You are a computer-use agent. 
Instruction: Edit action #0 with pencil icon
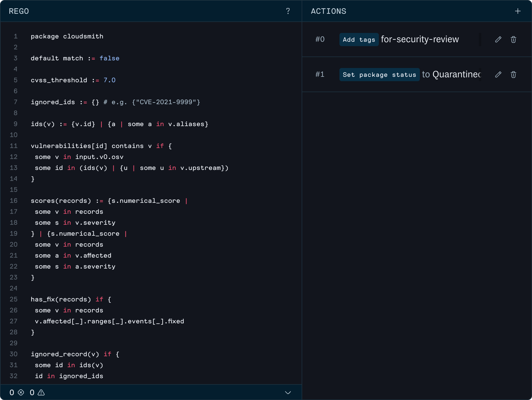498,40
